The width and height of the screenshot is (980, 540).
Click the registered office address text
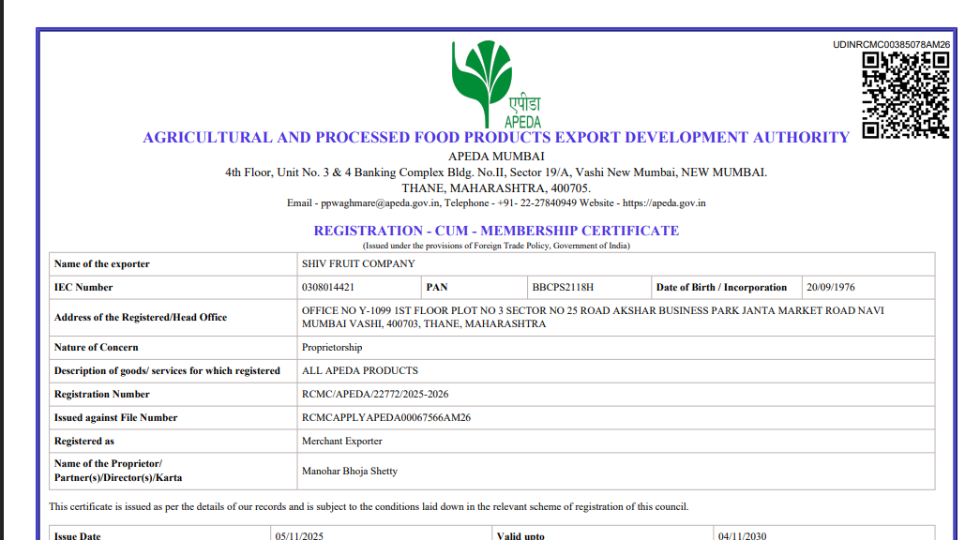[x=591, y=317]
